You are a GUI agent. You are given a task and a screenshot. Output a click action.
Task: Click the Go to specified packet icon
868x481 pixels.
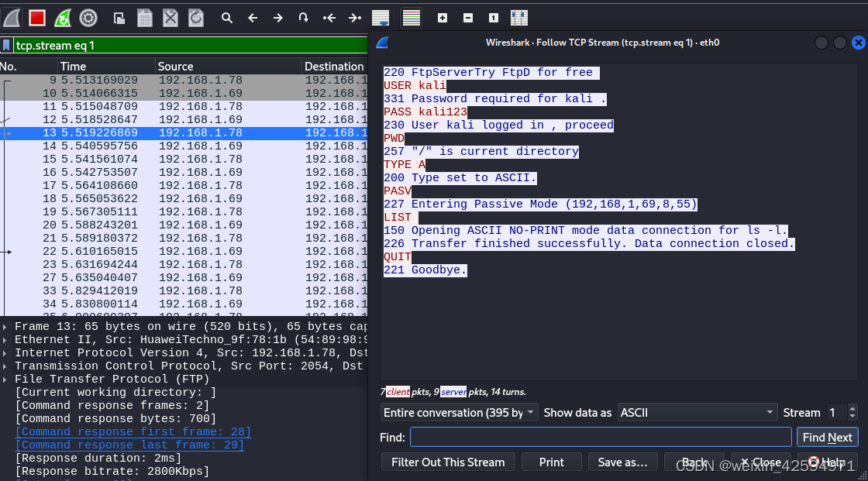point(303,19)
